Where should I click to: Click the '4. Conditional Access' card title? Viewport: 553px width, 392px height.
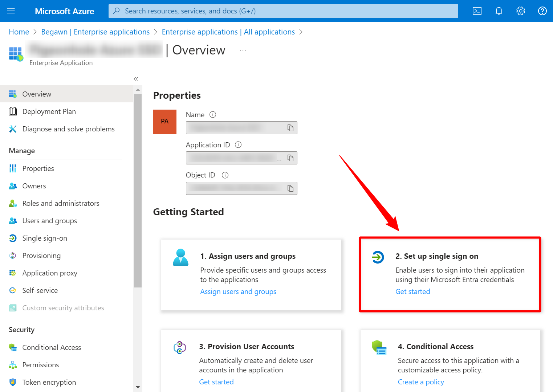(436, 347)
